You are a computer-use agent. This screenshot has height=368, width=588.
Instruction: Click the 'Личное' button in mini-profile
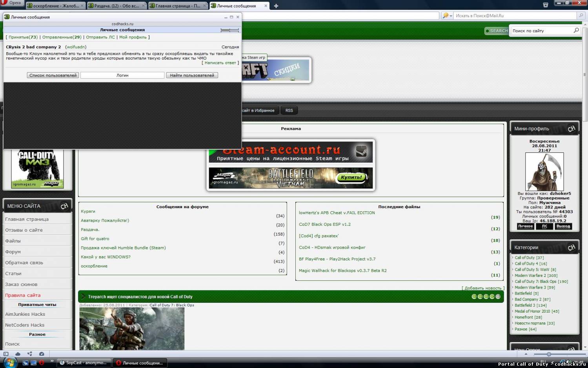coord(525,226)
